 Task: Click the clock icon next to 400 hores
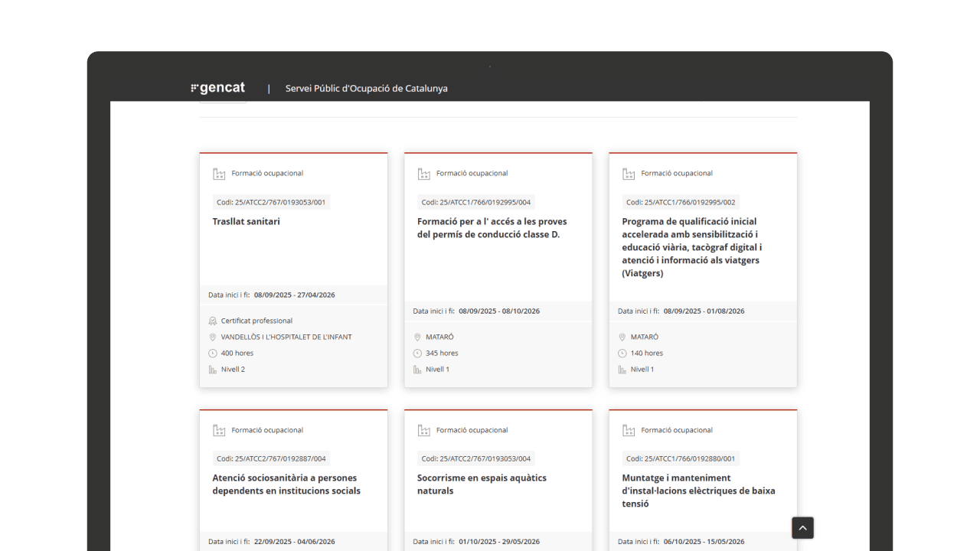(213, 354)
